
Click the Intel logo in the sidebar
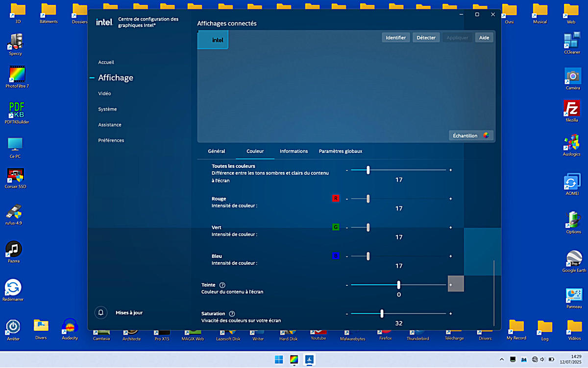pyautogui.click(x=104, y=22)
